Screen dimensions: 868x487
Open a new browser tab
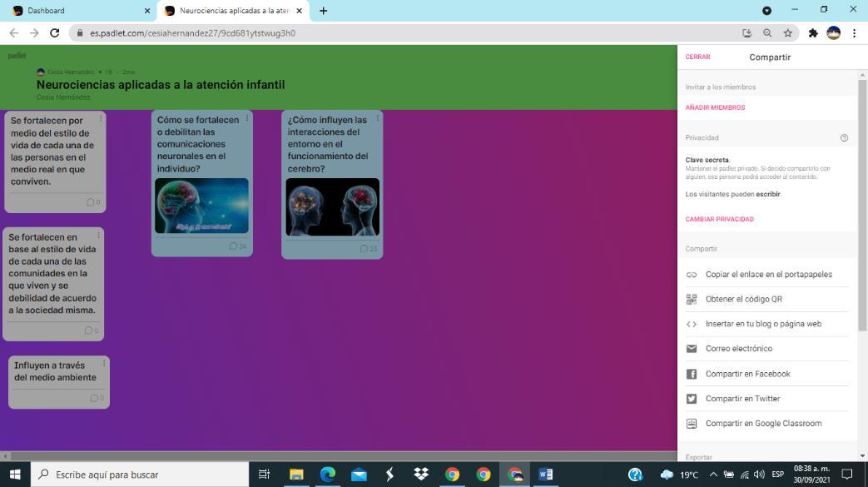point(323,11)
